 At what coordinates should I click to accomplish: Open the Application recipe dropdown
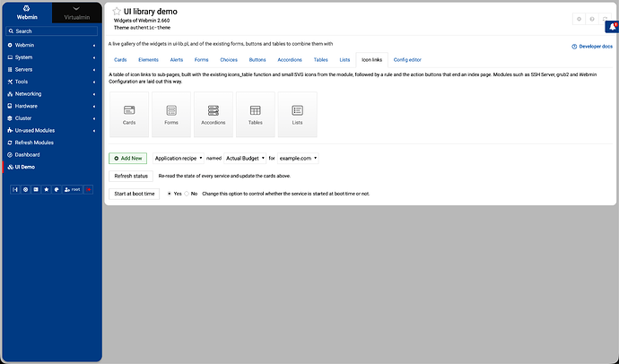point(179,158)
